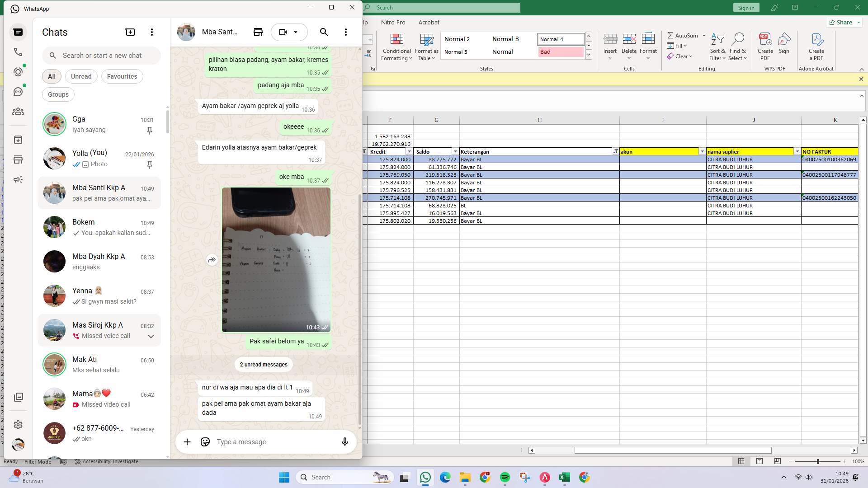This screenshot has width=868, height=488.
Task: Record a voice message with the mic icon
Action: [344, 442]
